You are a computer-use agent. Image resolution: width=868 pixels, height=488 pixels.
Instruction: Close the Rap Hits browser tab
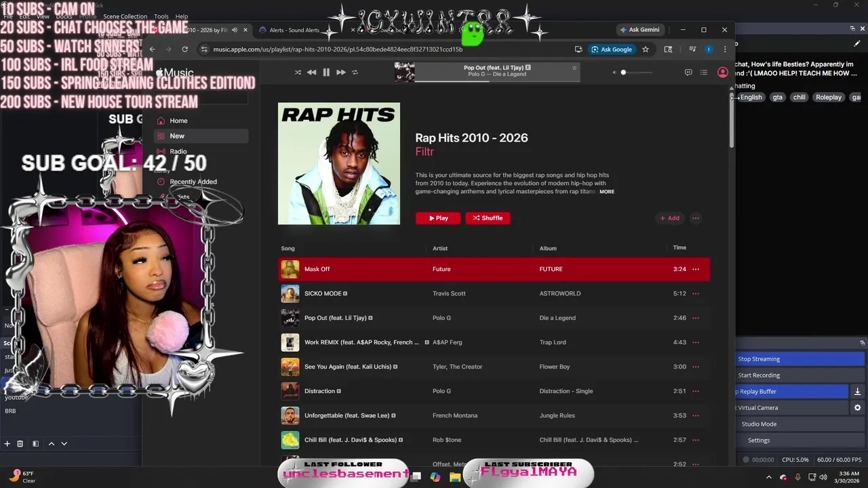pyautogui.click(x=245, y=30)
